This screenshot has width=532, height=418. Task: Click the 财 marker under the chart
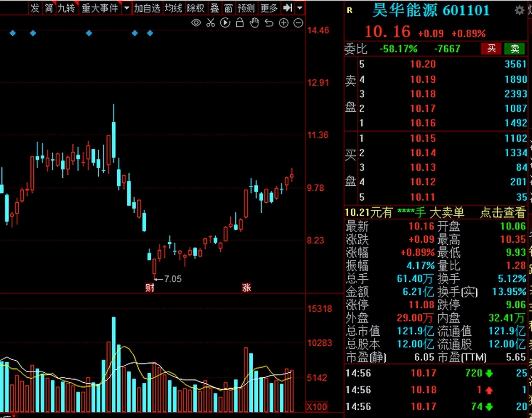point(150,288)
